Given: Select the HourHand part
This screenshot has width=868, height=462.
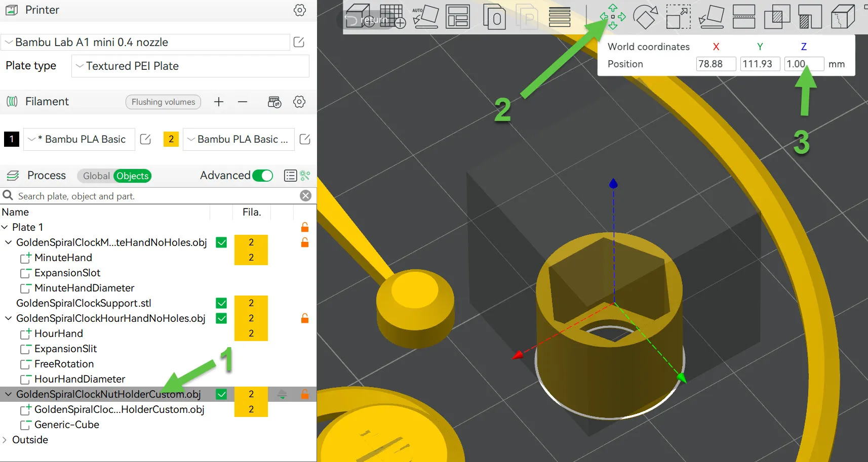Looking at the screenshot, I should click(59, 333).
